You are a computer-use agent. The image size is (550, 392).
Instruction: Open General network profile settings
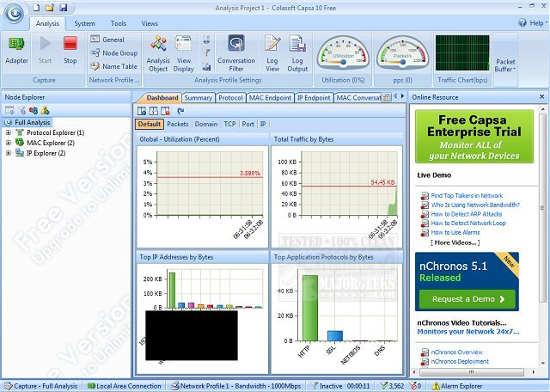tap(107, 40)
